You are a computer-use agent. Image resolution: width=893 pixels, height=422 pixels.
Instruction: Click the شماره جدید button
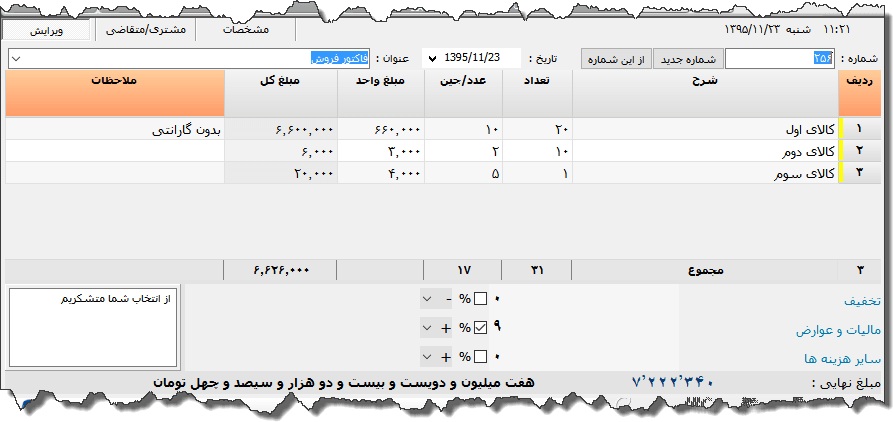coord(688,59)
